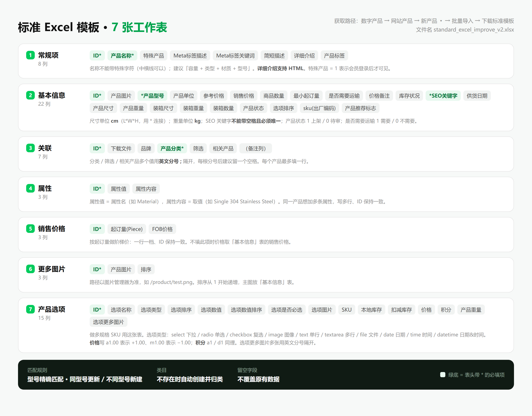The width and height of the screenshot is (532, 416).
Task: Click the green number 7 badge beside 产品选项
Action: pos(30,309)
